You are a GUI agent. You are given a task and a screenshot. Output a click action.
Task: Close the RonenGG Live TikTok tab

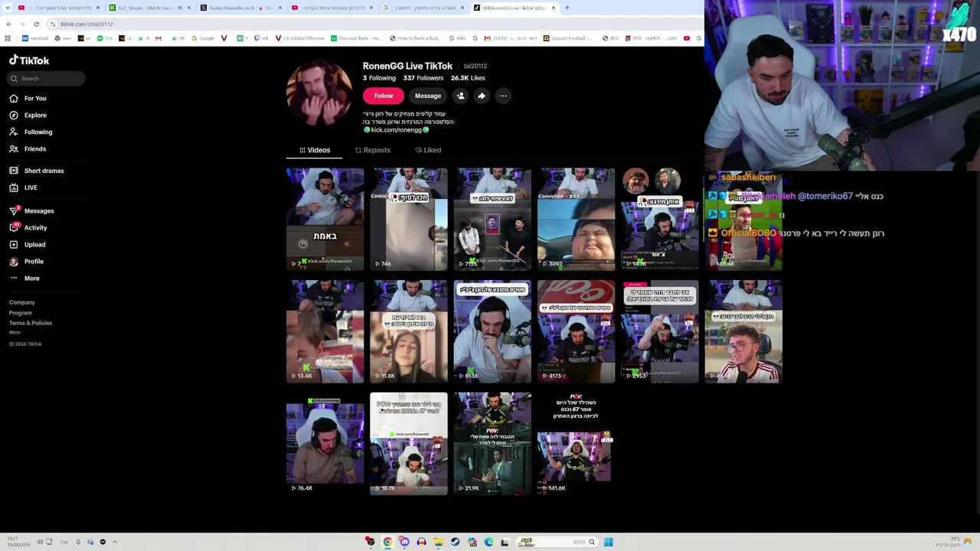pos(554,8)
